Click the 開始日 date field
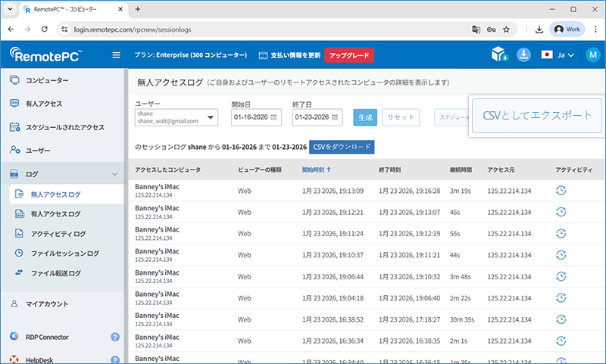Viewport: 606px width, 364px height. click(256, 117)
